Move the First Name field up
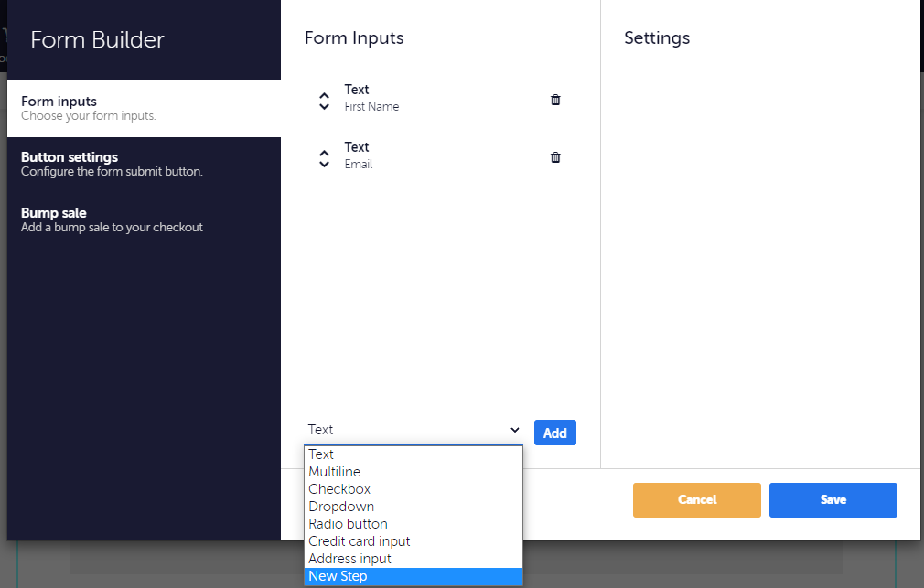The width and height of the screenshot is (924, 588). (x=324, y=93)
